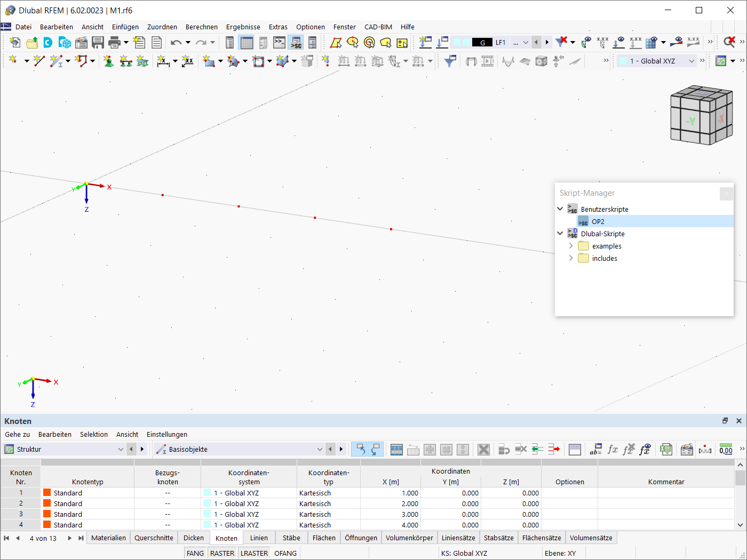The image size is (747, 560).
Task: Toggle OFANG in the status bar
Action: 285,553
